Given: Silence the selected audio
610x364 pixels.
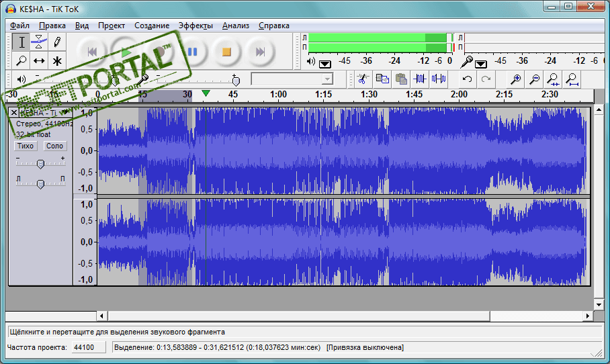Looking at the screenshot, I should click(439, 79).
